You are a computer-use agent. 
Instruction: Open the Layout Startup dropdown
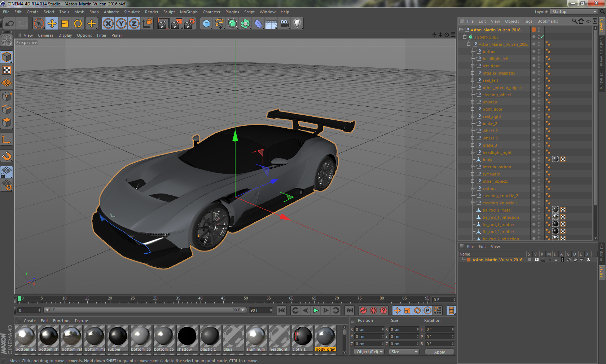[574, 12]
